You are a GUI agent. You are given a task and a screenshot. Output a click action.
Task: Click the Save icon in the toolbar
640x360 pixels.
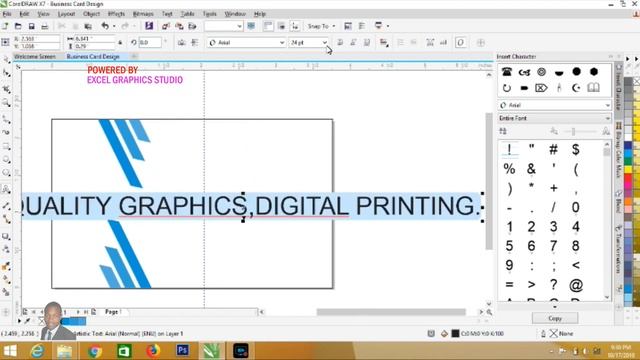[x=31, y=26]
